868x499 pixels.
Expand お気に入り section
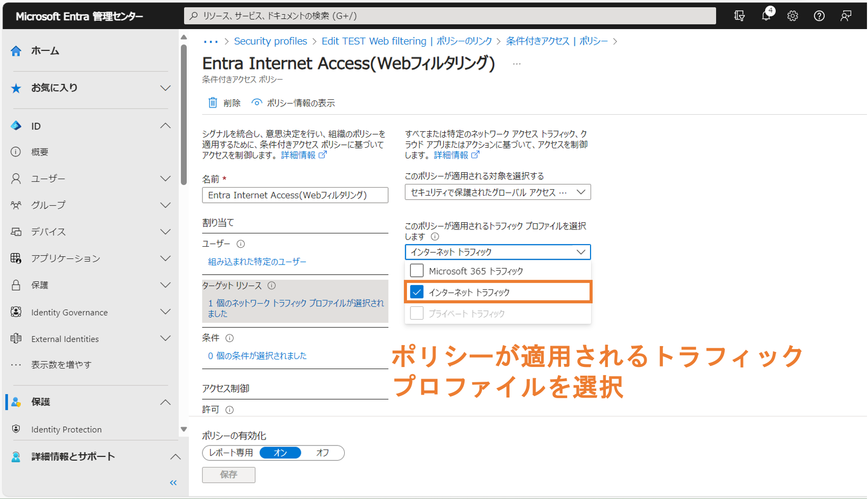coord(165,88)
